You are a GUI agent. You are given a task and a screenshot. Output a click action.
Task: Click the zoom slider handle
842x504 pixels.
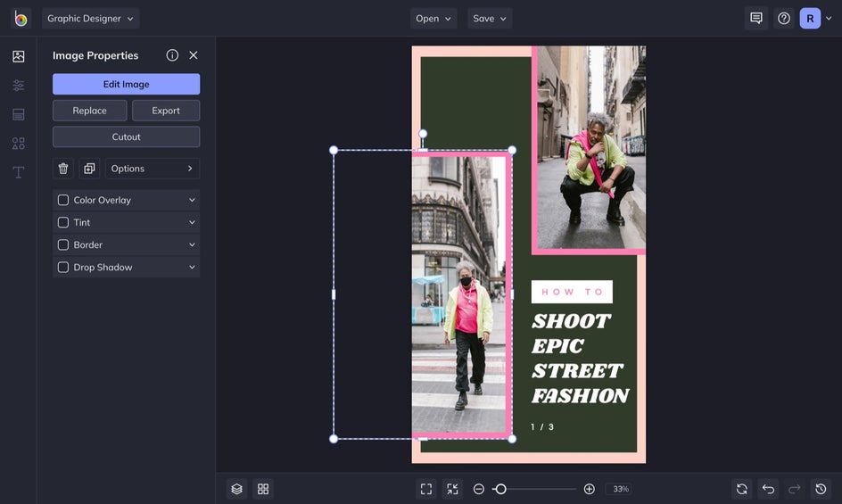(x=500, y=489)
